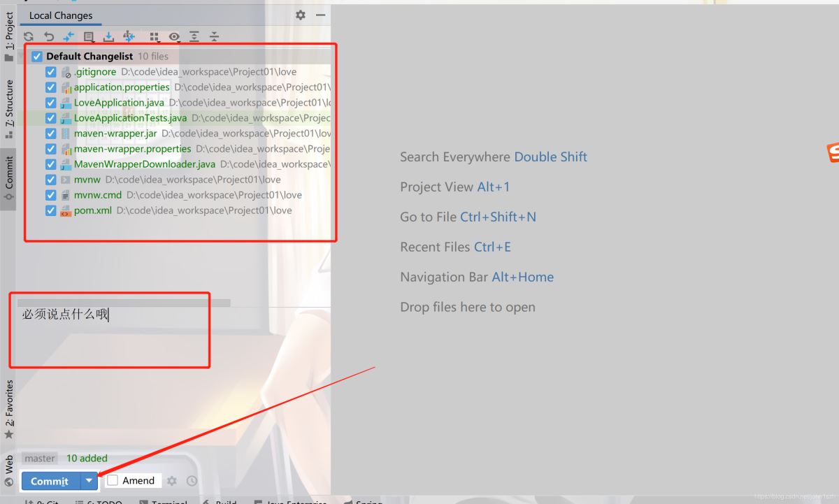The image size is (839, 504).
Task: Hide the Commit tool window
Action: pyautogui.click(x=320, y=15)
